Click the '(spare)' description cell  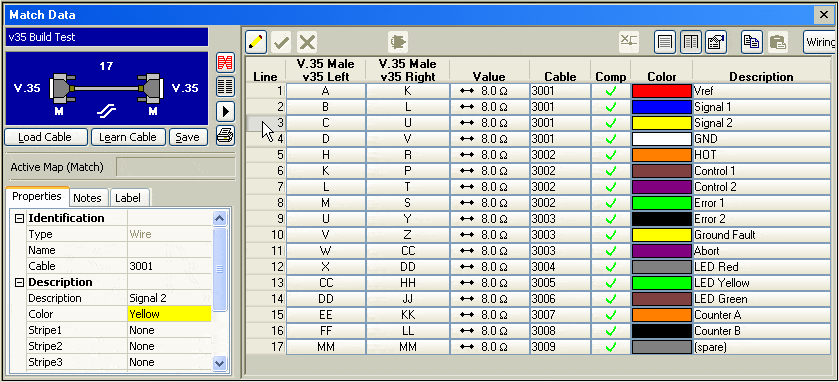(761, 347)
